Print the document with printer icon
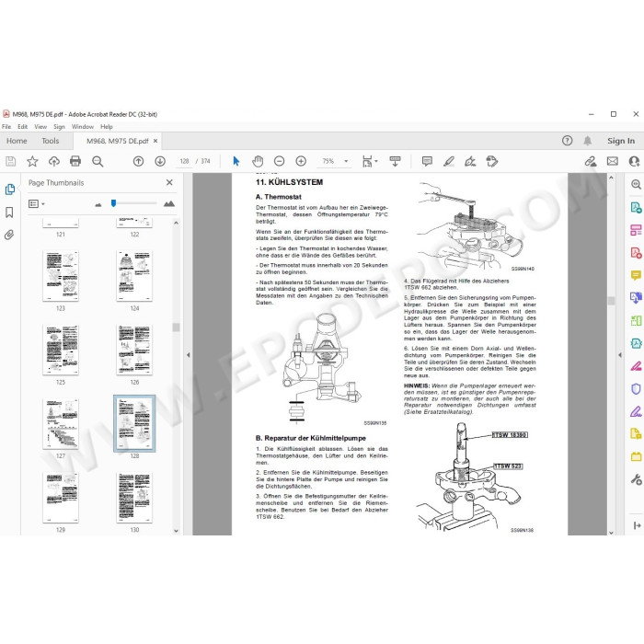The width and height of the screenshot is (644, 644). (x=75, y=161)
